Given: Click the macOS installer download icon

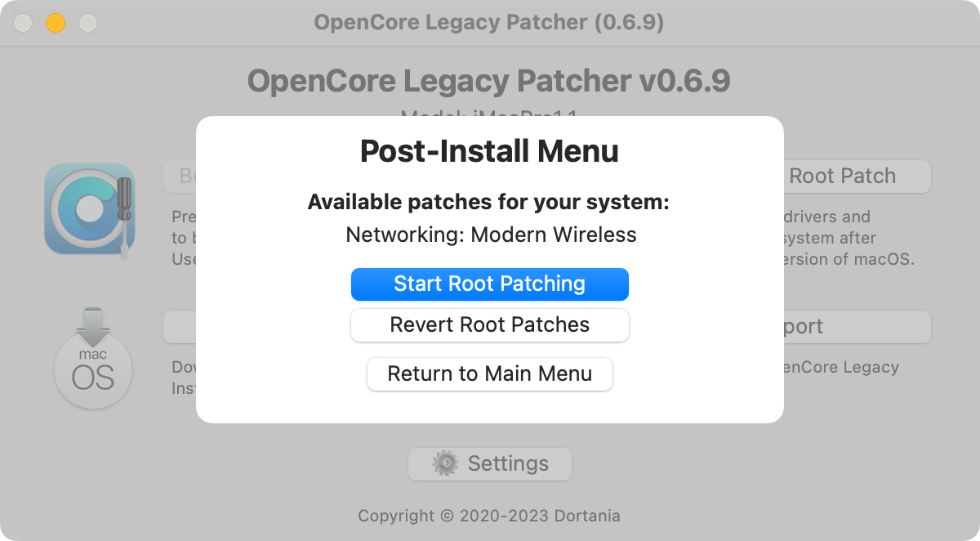Looking at the screenshot, I should tap(93, 358).
